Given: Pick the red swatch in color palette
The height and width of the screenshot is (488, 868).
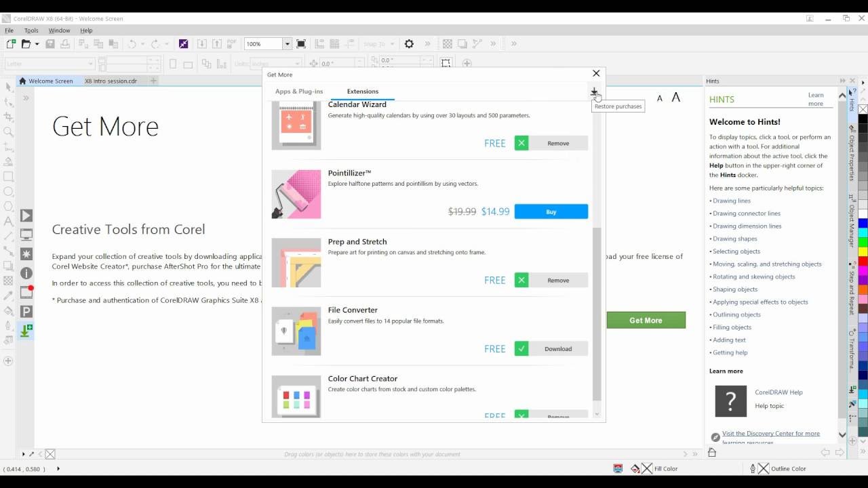Looking at the screenshot, I should pos(863,262).
